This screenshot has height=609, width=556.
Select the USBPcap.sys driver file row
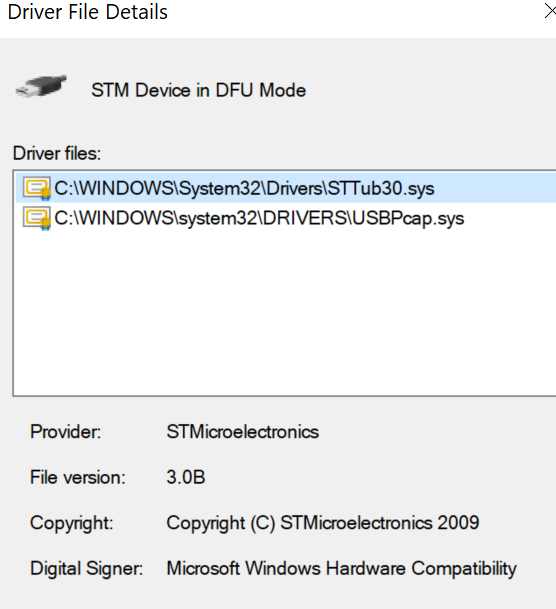pos(286,218)
